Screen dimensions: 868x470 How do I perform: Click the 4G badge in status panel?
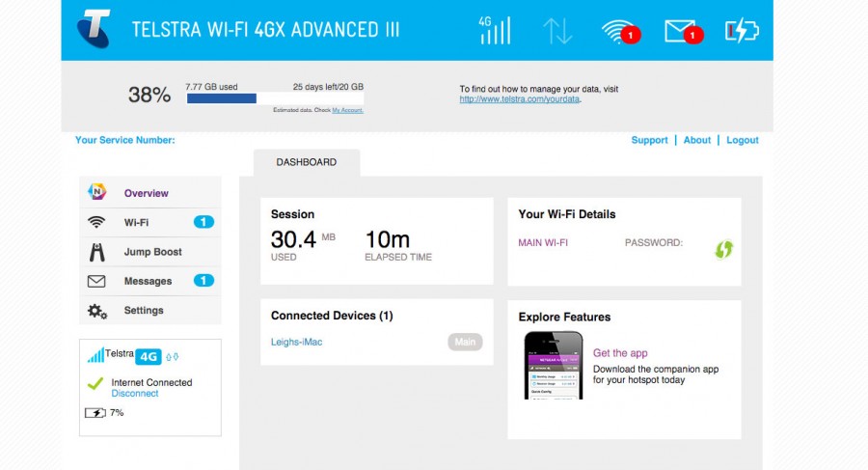[x=149, y=356]
